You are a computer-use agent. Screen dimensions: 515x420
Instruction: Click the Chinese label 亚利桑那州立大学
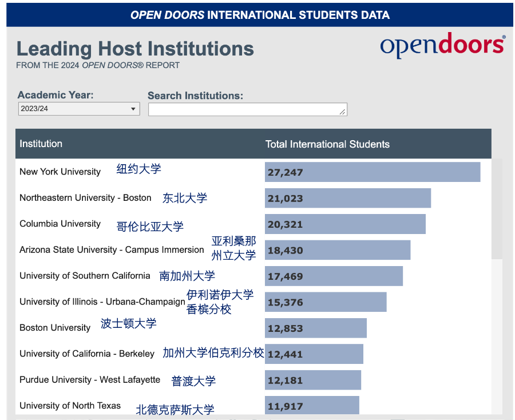coord(233,248)
